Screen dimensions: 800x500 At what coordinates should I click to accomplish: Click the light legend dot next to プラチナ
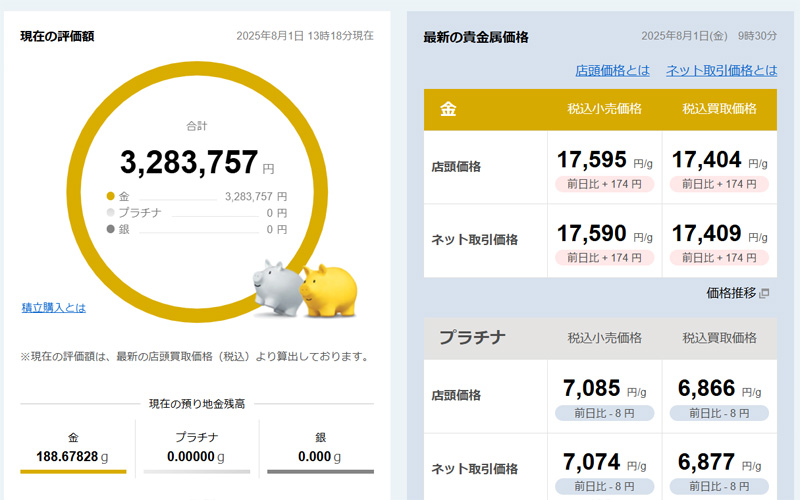click(110, 212)
